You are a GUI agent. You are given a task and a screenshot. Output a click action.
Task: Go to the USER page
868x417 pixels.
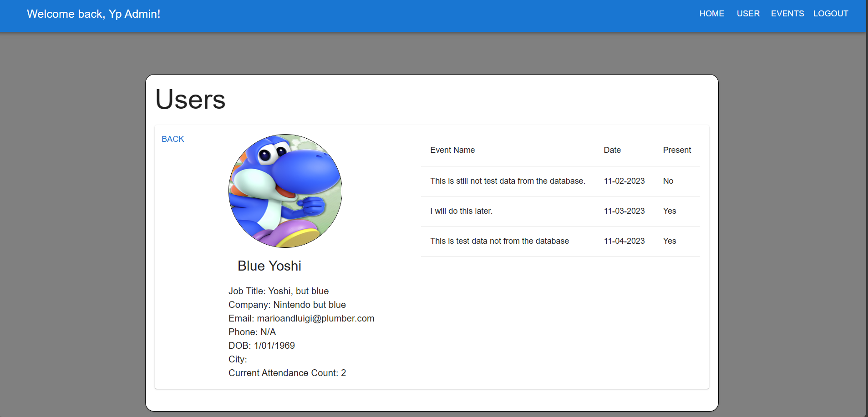(748, 14)
